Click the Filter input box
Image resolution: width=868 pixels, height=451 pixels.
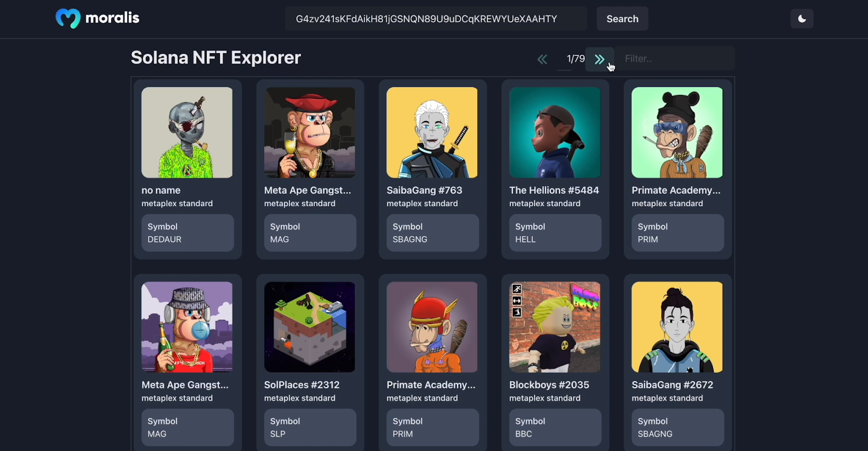coord(675,59)
